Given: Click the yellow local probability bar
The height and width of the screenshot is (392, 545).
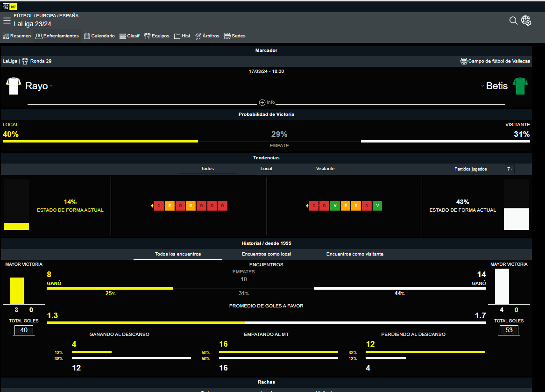Looking at the screenshot, I should 100,141.
